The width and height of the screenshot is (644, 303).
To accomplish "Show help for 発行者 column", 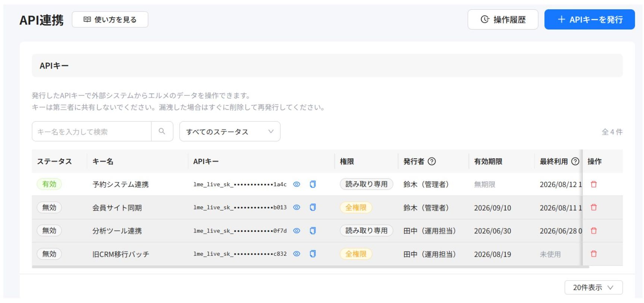I will (432, 161).
